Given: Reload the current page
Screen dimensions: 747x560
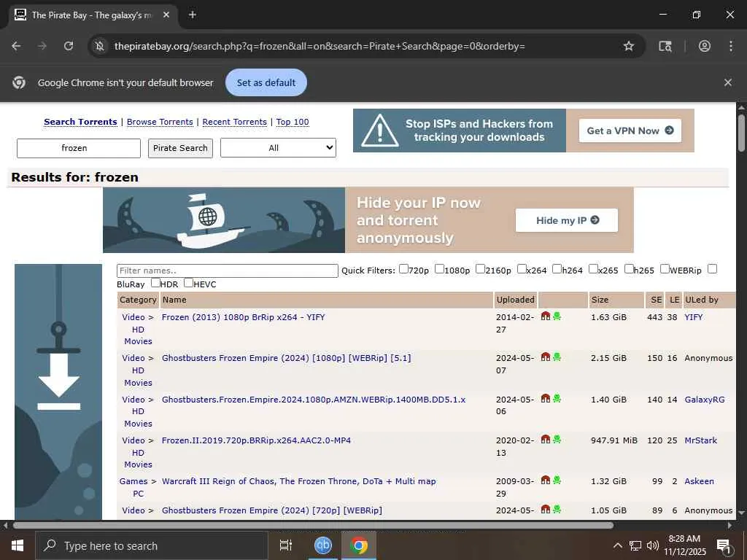Looking at the screenshot, I should [69, 46].
